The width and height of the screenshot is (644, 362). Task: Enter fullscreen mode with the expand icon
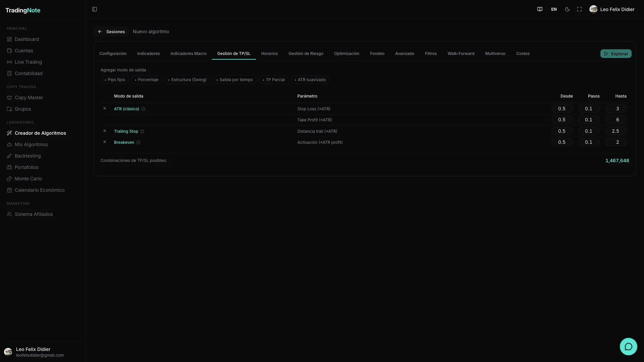click(579, 9)
